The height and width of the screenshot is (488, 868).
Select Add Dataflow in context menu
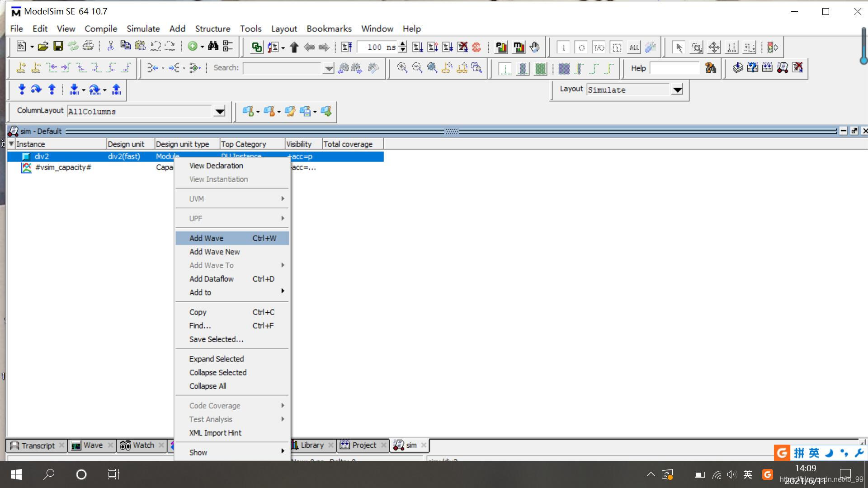(211, 279)
